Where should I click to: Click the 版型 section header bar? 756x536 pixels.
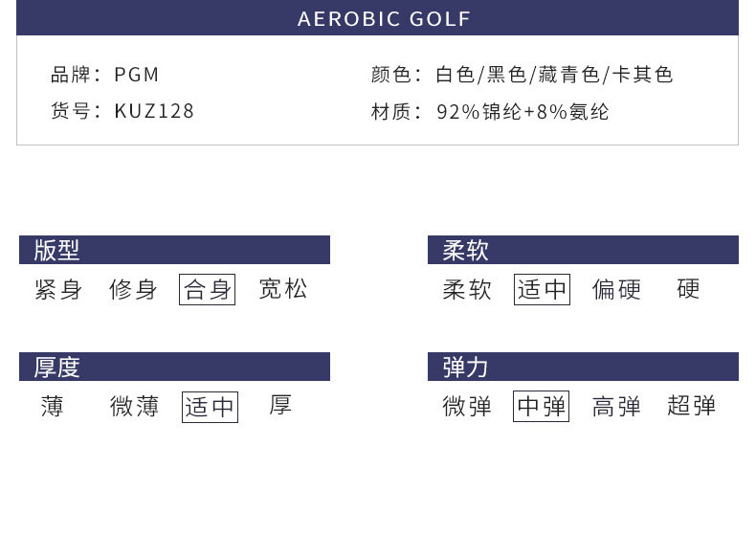[x=174, y=250]
